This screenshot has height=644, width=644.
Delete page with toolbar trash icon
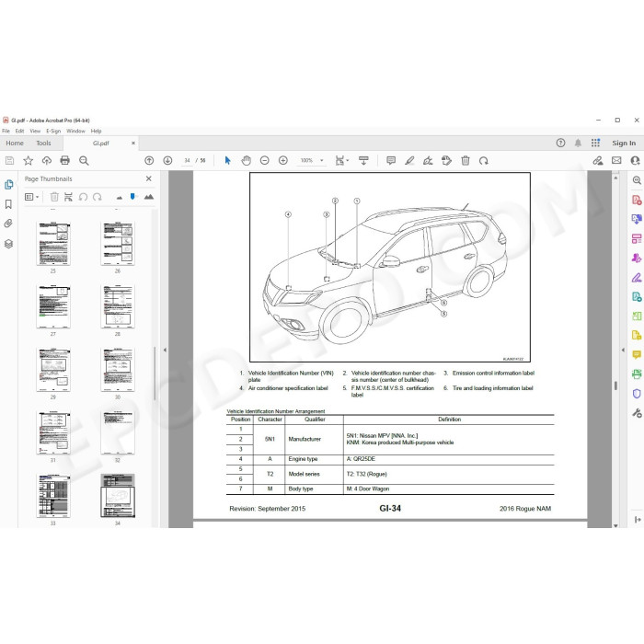[x=466, y=161]
